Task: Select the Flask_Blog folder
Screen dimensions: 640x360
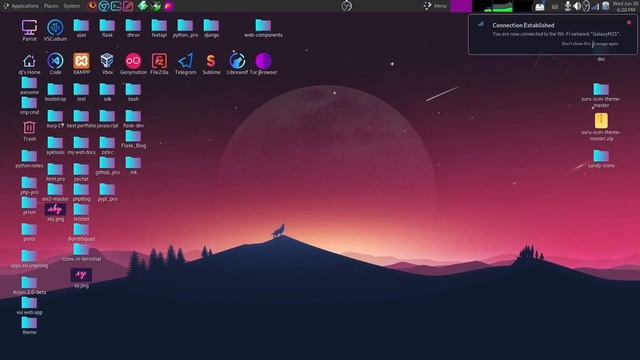Action: click(133, 139)
